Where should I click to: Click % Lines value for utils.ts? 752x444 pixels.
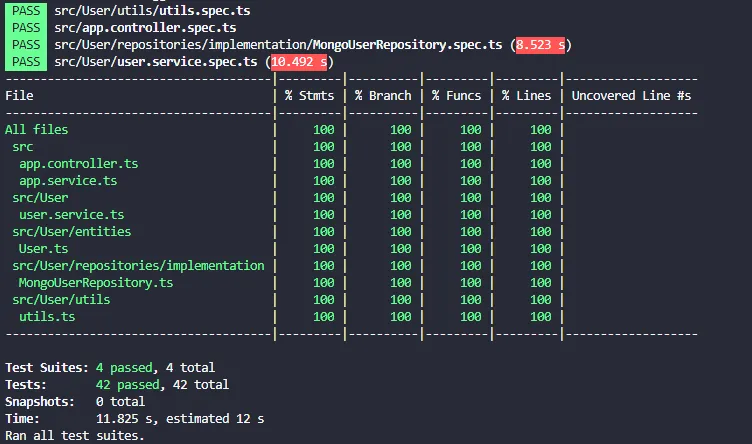540,317
